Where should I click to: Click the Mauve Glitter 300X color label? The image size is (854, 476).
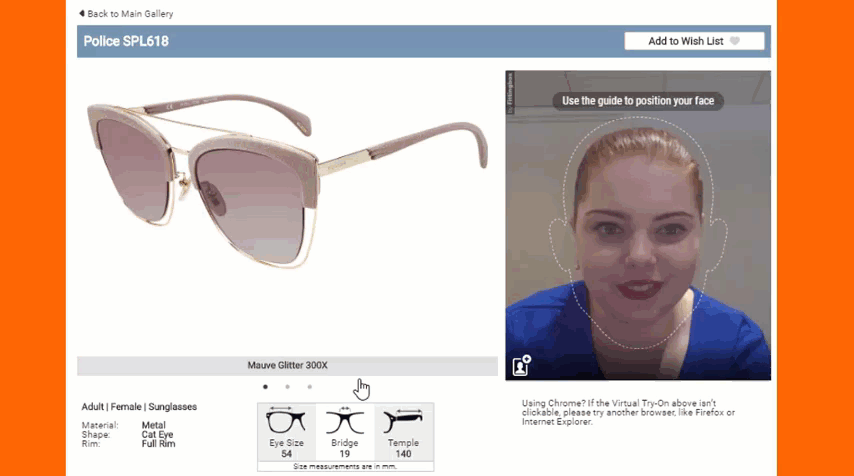[x=287, y=365]
